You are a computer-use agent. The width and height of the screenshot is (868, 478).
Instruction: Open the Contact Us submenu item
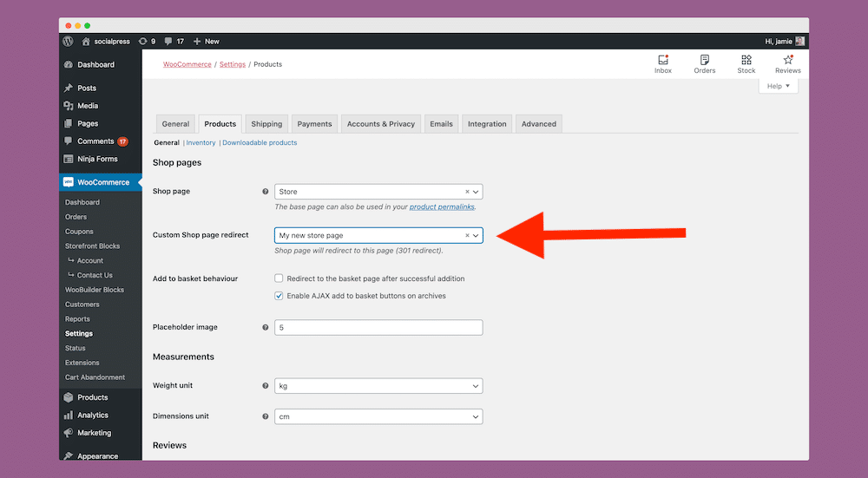[x=95, y=275]
